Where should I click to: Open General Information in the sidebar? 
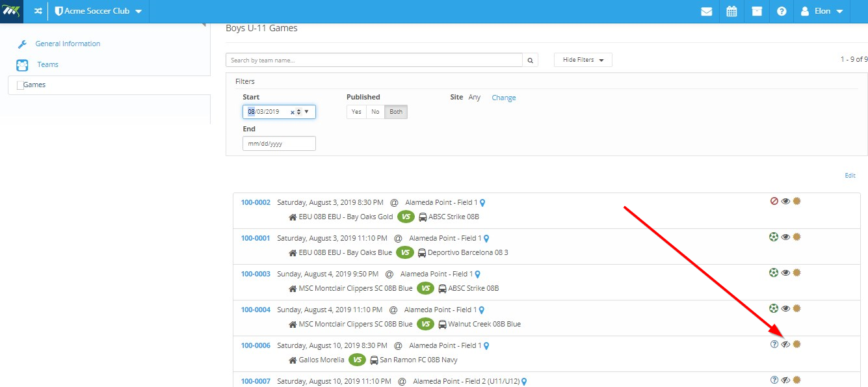point(68,44)
